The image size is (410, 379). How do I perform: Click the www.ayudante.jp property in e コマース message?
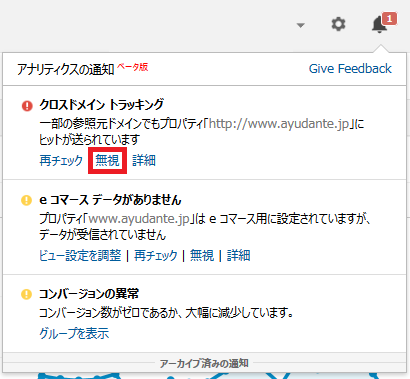(139, 219)
